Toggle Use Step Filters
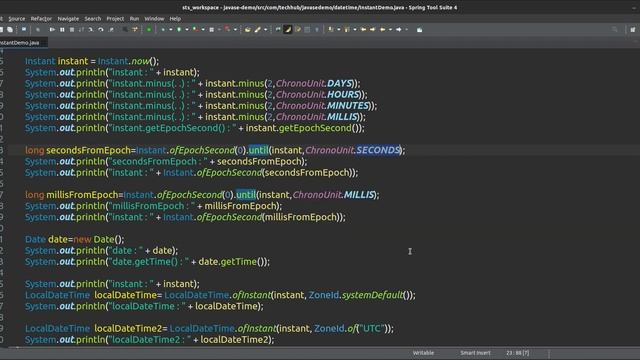 coord(135,29)
